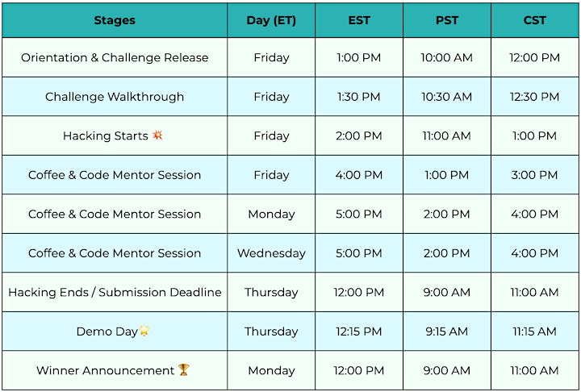Click the 11:15 AM CST cell
581x392 pixels.
point(535,332)
